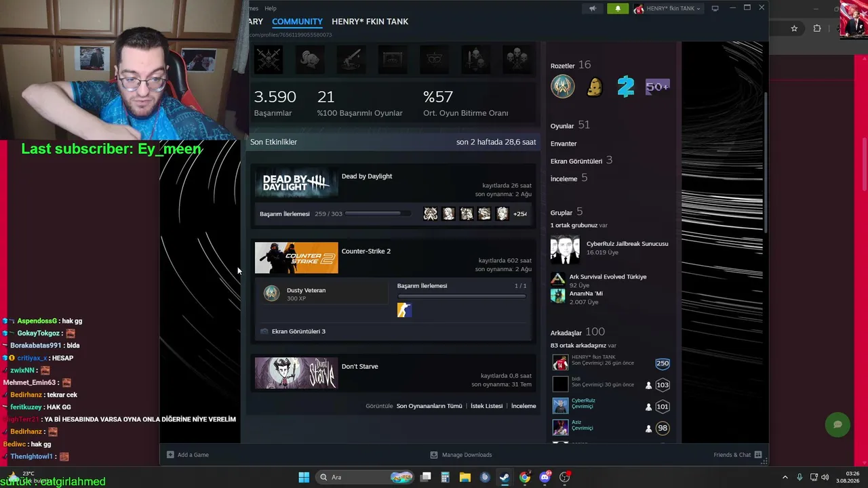868x488 pixels.
Task: Click Son Oynananların Tümü link
Action: 429,406
